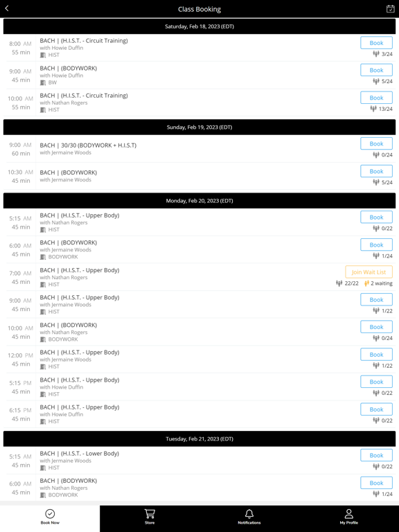
Task: Open the Notifications bell tab
Action: [x=249, y=517]
